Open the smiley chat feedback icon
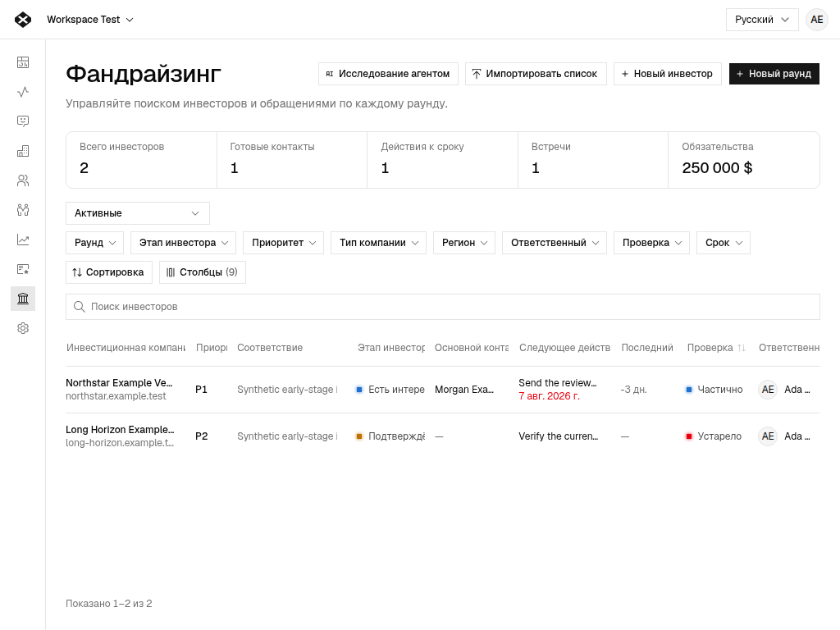 [23, 121]
